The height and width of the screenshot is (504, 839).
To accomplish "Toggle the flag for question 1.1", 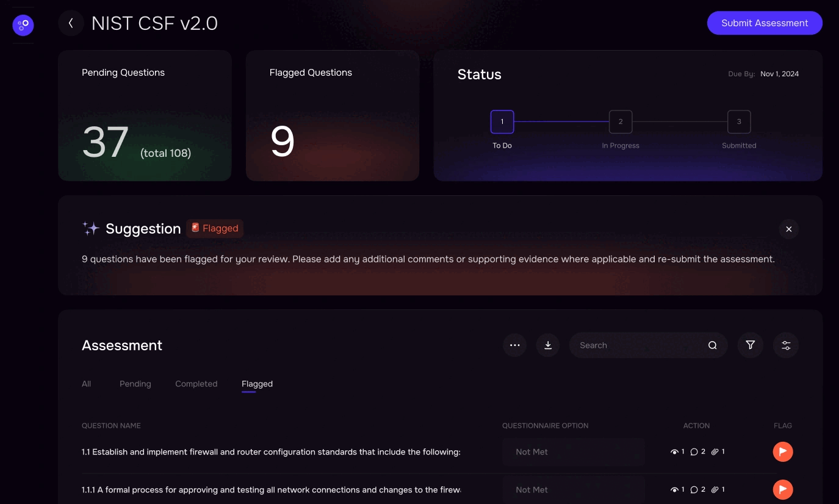I will click(783, 452).
